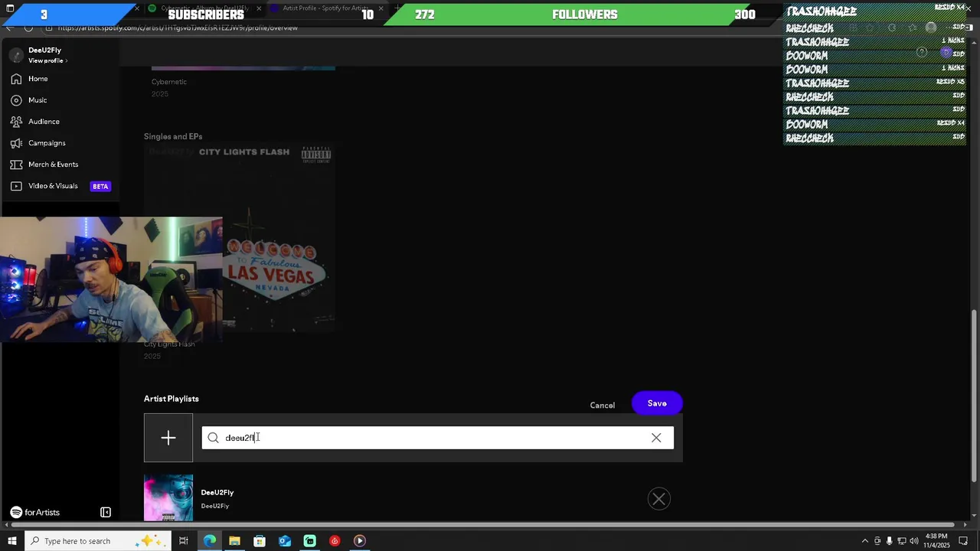Collapse the sidebar panel icon
Image resolution: width=980 pixels, height=551 pixels.
[x=106, y=513]
